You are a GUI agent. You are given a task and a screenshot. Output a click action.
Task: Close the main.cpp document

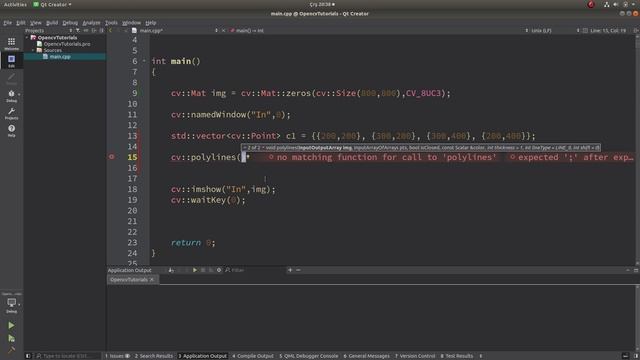coord(223,31)
